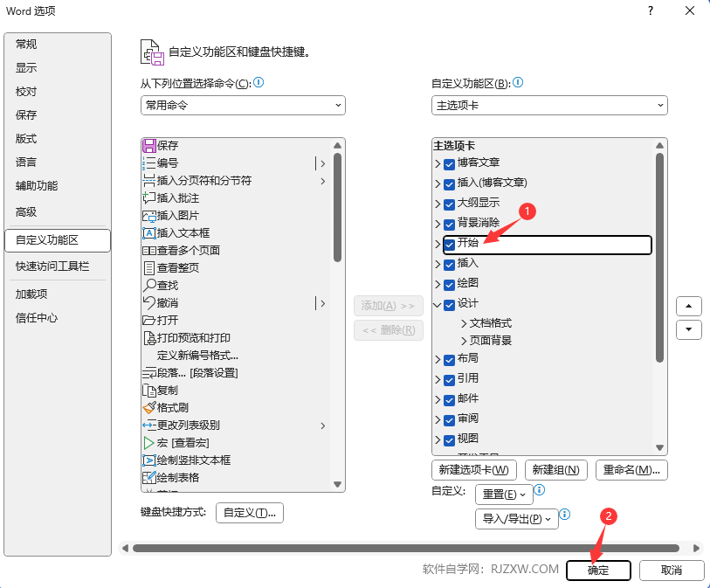
Task: Click the command list vertical scrollbar
Action: (x=337, y=207)
